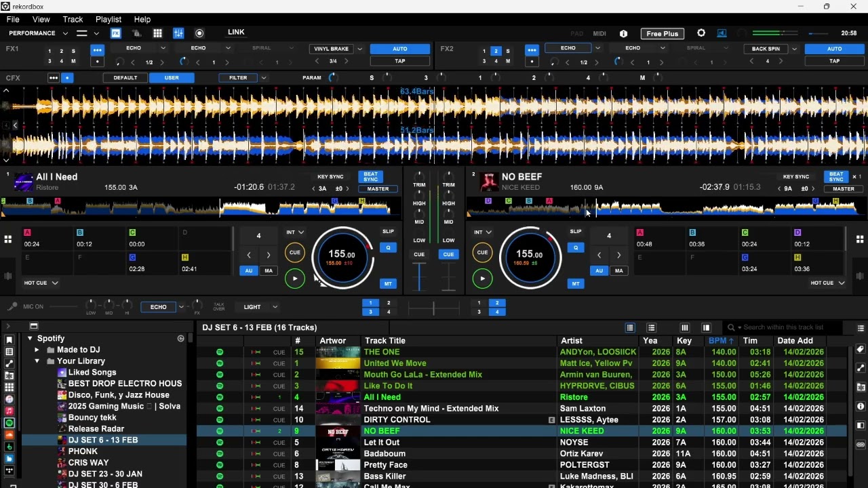Image resolution: width=868 pixels, height=488 pixels.
Task: Click mic ECHO button
Action: click(x=159, y=307)
